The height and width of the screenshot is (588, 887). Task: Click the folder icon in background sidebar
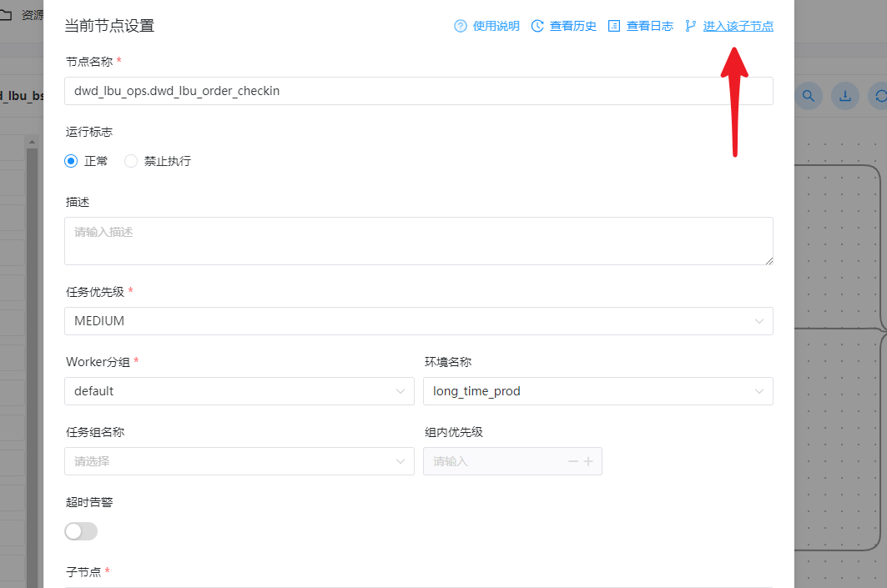pos(6,15)
